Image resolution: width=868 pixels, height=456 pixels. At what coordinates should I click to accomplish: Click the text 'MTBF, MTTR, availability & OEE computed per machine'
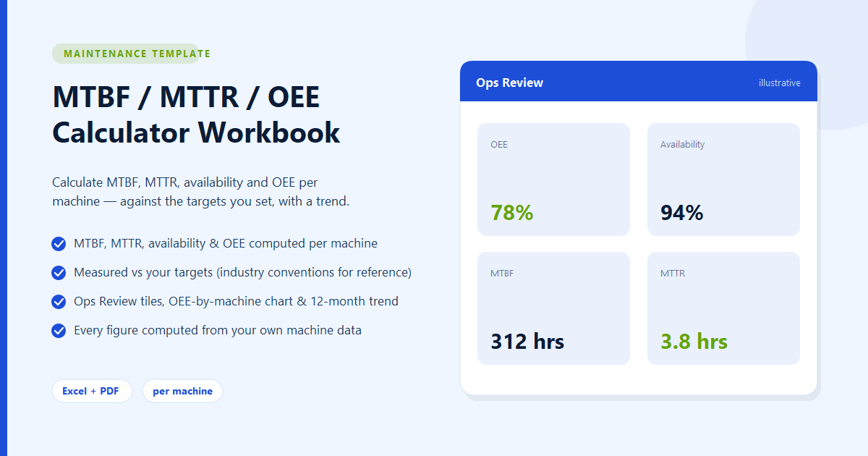coord(226,244)
